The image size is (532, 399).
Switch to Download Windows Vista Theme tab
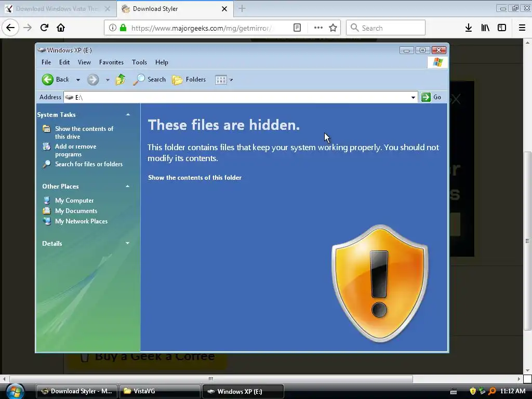click(x=58, y=9)
